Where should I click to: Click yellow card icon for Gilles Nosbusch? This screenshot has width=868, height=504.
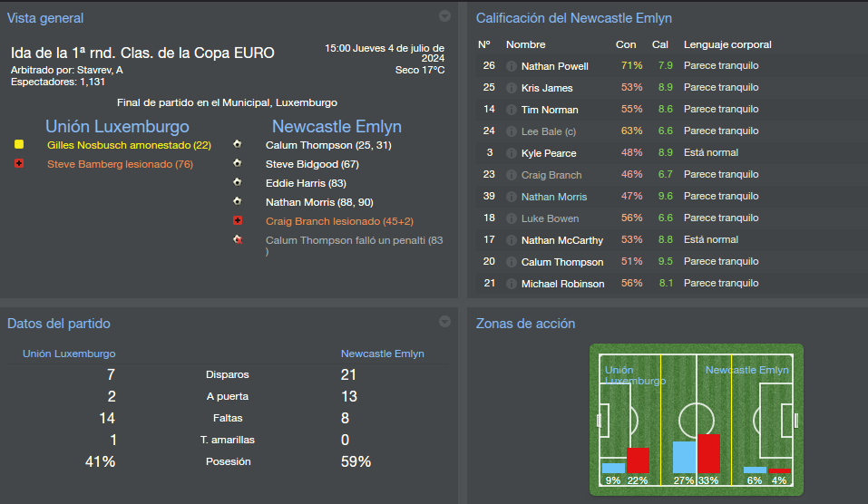(x=19, y=144)
